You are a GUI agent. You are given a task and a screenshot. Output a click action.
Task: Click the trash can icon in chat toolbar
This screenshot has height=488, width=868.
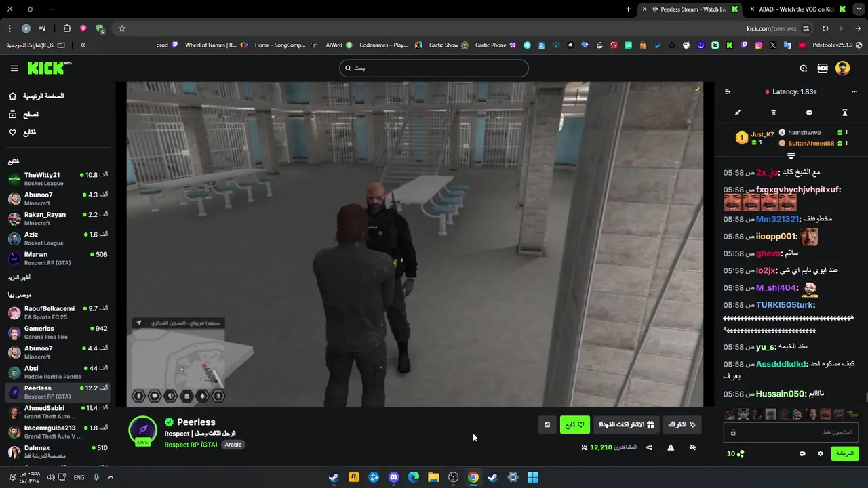pos(774,113)
